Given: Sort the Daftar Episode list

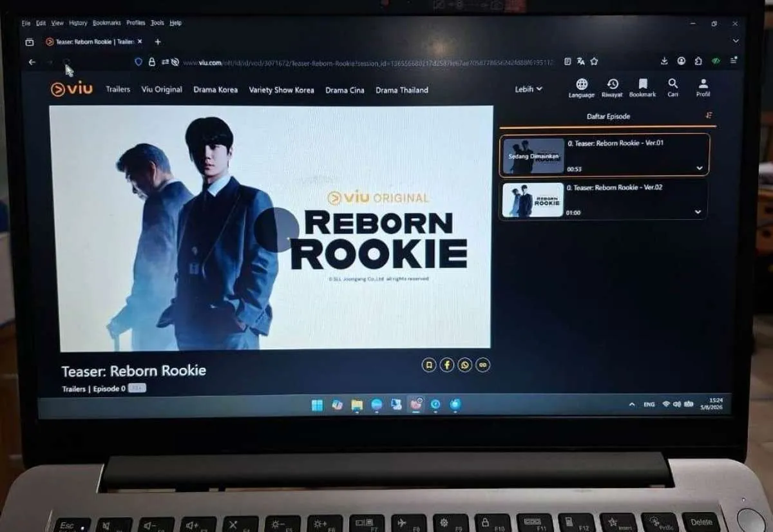Looking at the screenshot, I should click(x=709, y=115).
